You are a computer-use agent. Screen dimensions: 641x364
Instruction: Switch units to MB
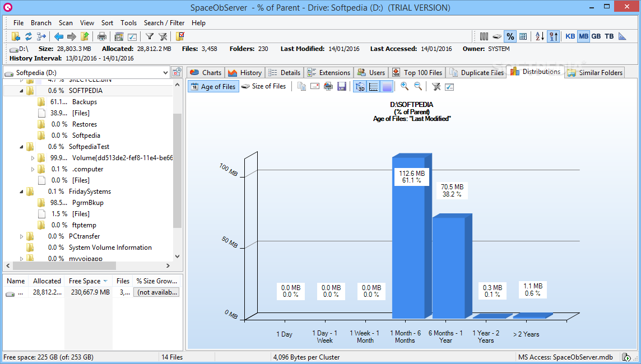pos(583,36)
